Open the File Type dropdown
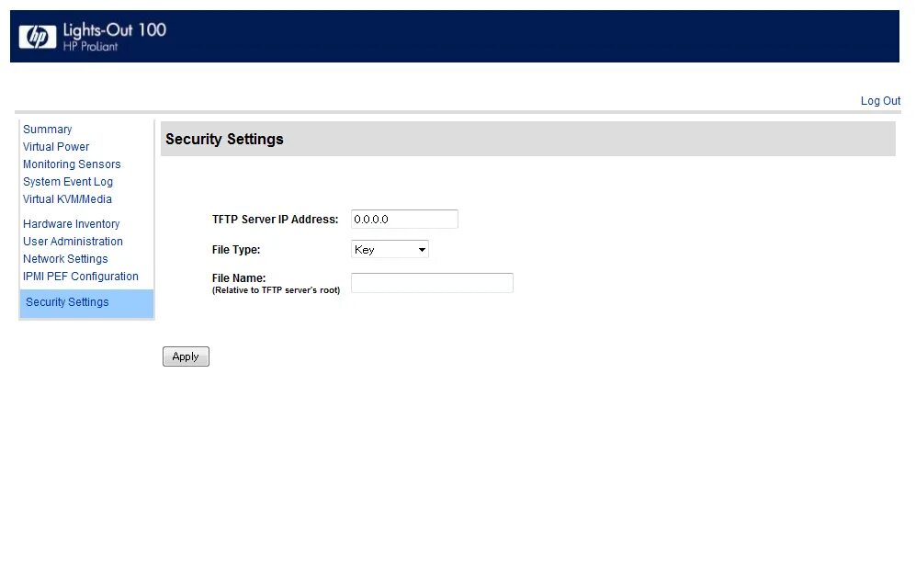The height and width of the screenshot is (588, 916). tap(390, 249)
